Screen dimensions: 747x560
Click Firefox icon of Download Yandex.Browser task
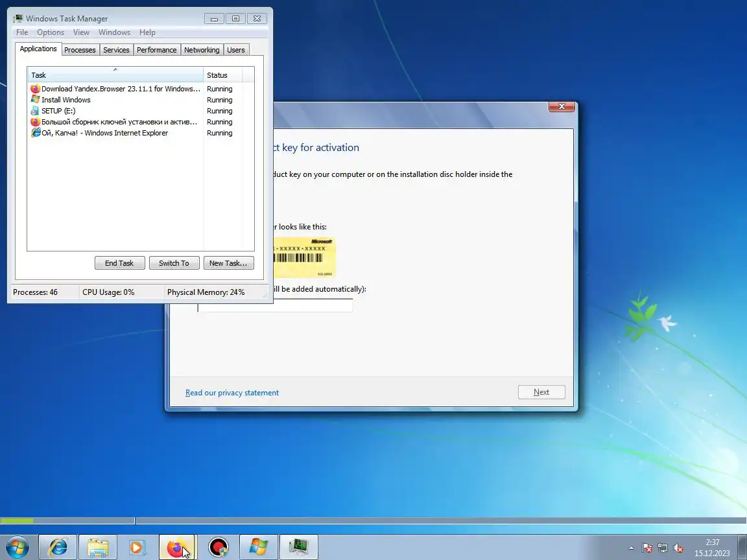coord(35,89)
